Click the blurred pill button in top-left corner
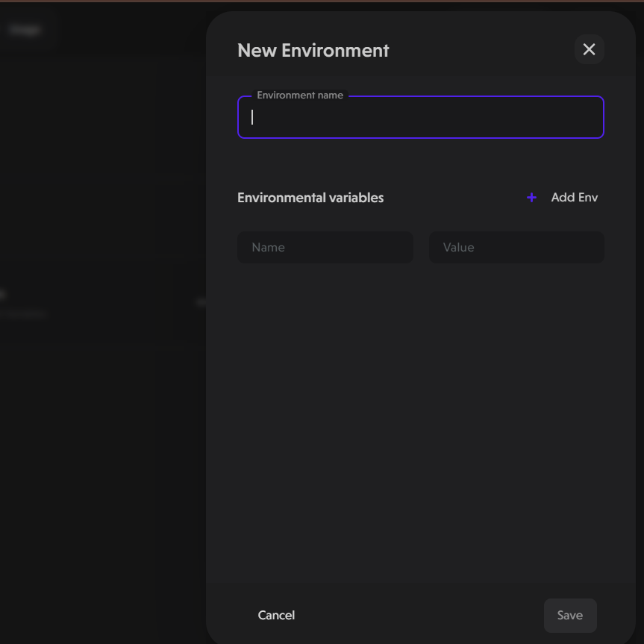Image resolution: width=644 pixels, height=644 pixels. 25,29
